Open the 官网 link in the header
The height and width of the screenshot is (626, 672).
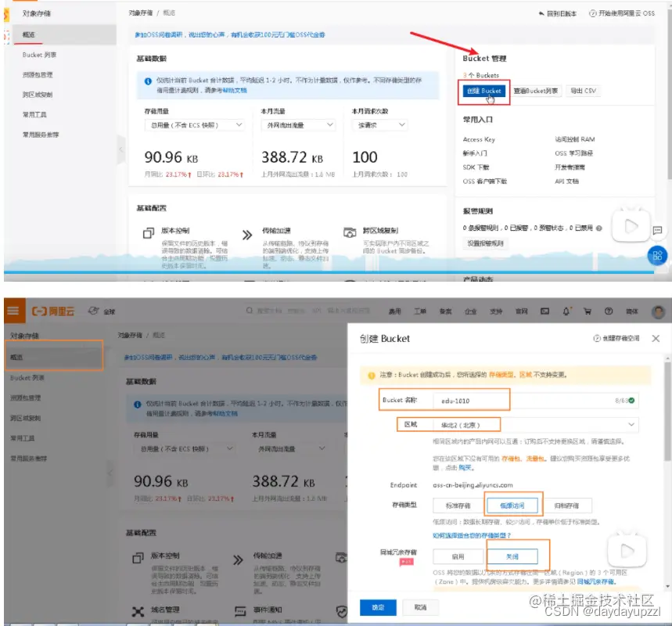[x=521, y=311]
